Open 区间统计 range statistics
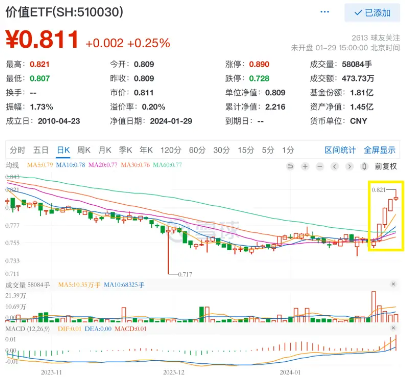 coord(340,150)
